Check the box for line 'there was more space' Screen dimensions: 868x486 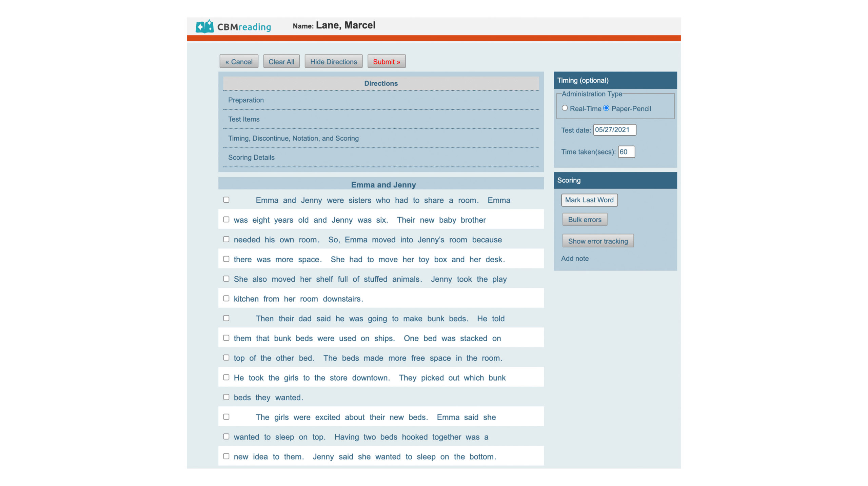226,259
